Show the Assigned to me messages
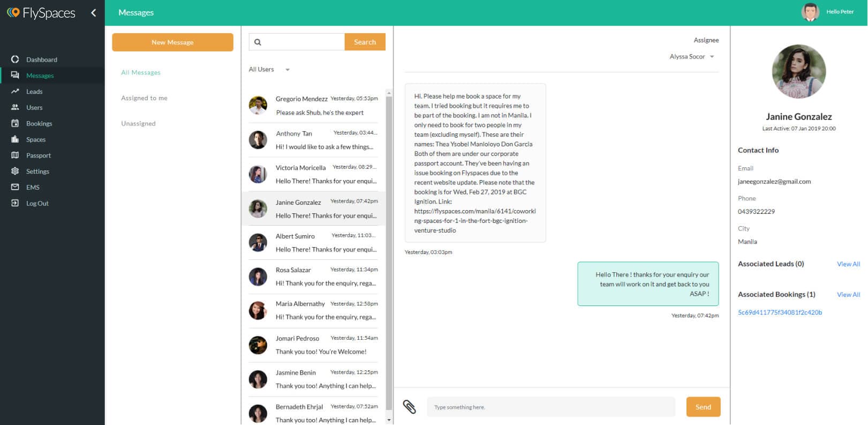This screenshot has height=425, width=868. pyautogui.click(x=144, y=98)
